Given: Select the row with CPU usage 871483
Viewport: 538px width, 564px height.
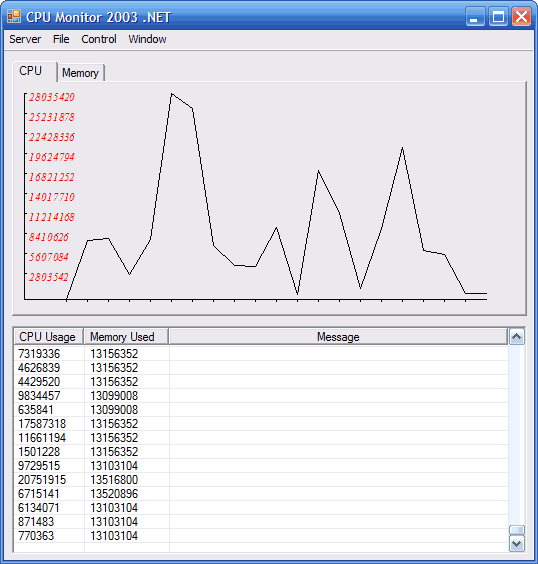Looking at the screenshot, I should (x=261, y=522).
